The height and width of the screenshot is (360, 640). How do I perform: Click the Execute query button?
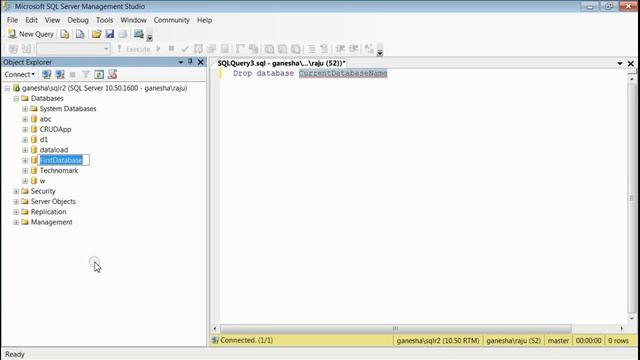pos(133,49)
